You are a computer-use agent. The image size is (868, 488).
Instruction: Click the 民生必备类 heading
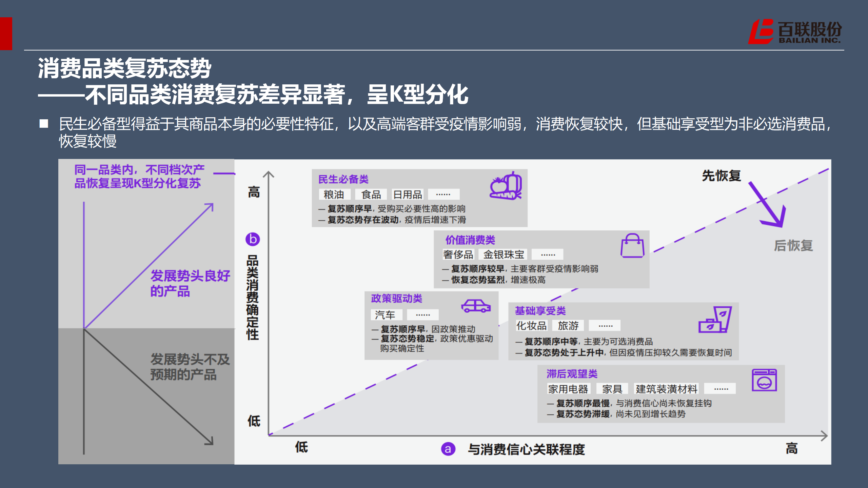[343, 179]
